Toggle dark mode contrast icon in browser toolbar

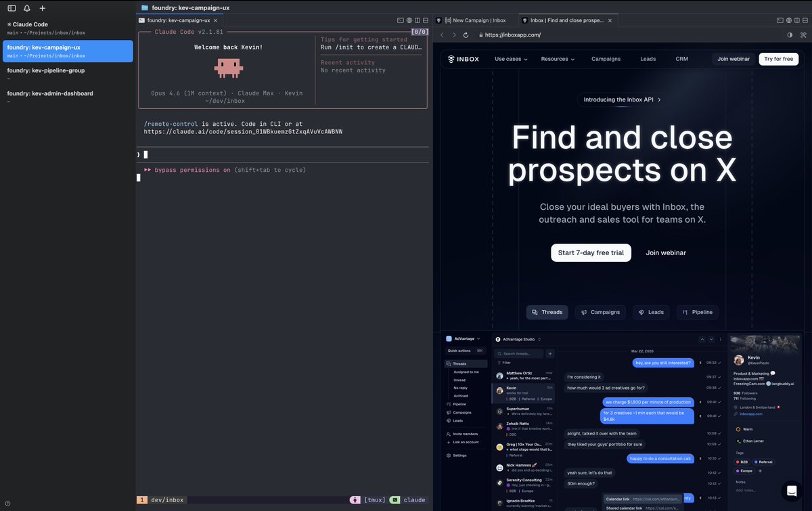[790, 35]
